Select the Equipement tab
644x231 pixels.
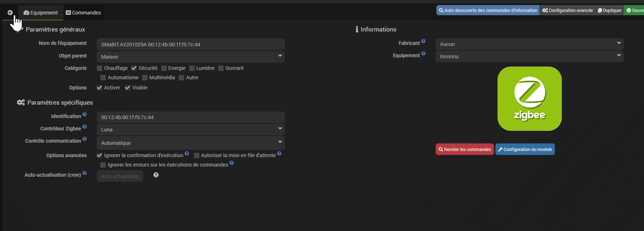(41, 13)
